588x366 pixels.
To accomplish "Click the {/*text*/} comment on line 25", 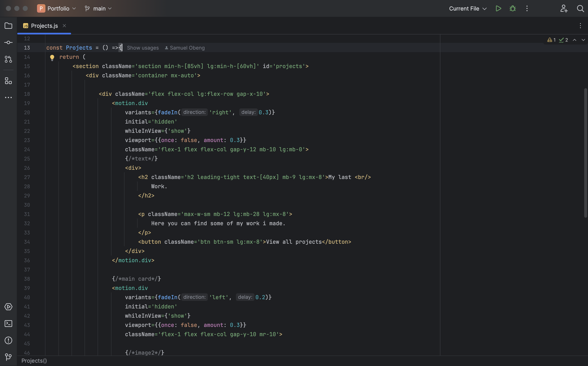I will point(141,159).
